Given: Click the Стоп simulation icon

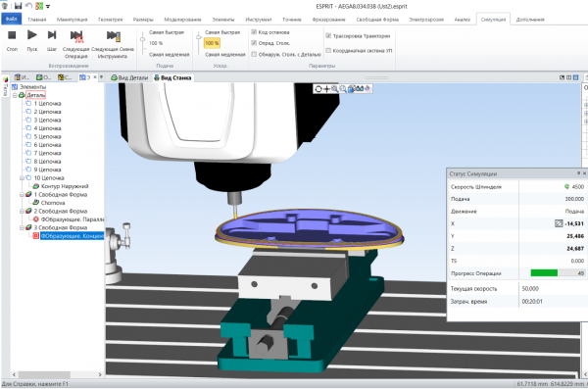Looking at the screenshot, I should 12,35.
